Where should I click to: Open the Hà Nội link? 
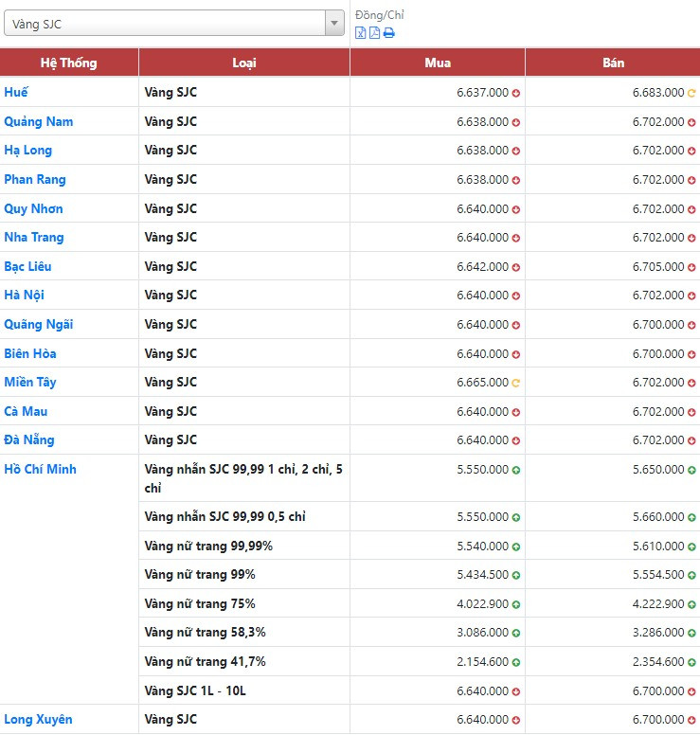point(24,295)
